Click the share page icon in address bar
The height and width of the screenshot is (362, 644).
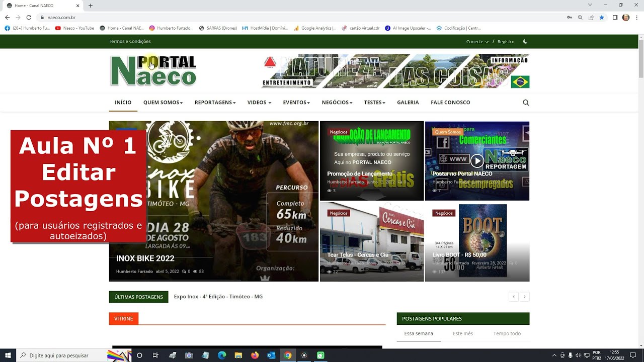point(591,17)
